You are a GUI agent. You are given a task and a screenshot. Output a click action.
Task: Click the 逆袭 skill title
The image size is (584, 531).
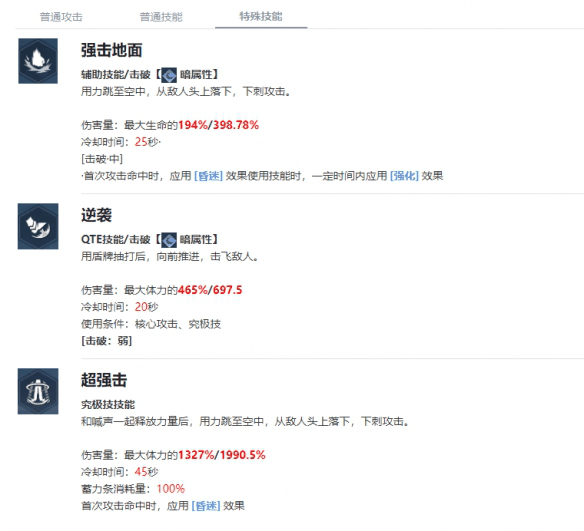click(x=96, y=215)
